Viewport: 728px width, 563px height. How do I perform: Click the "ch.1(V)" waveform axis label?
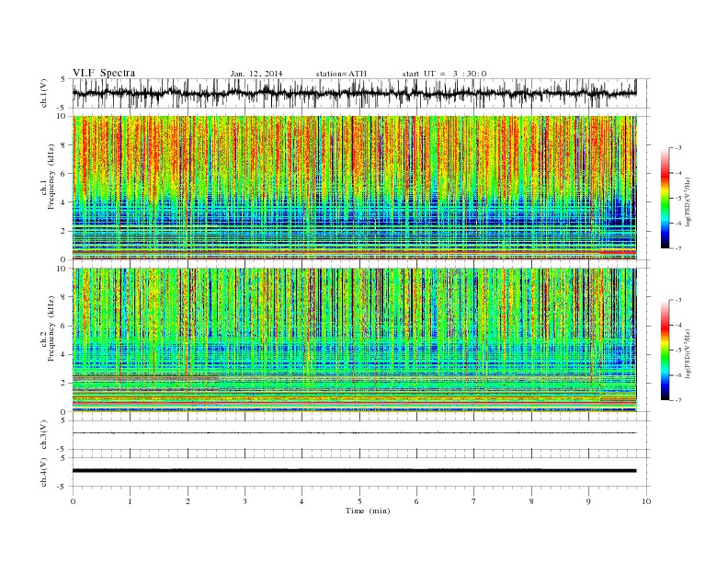[x=44, y=93]
